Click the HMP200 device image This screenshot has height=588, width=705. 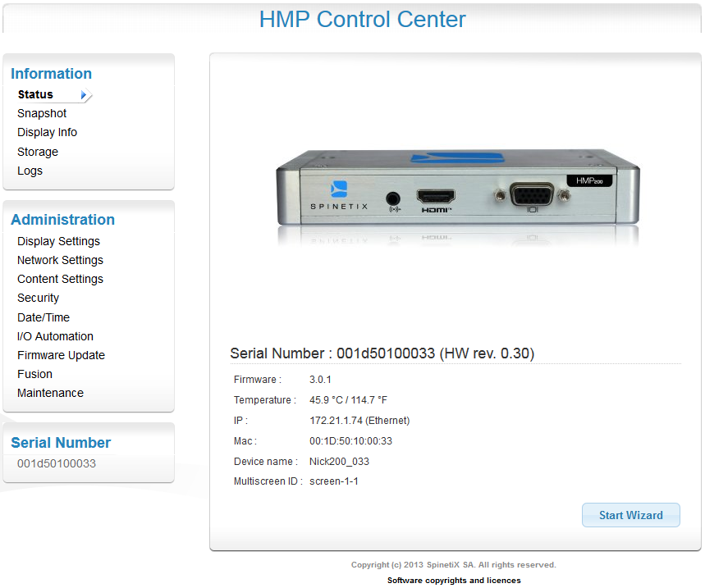pyautogui.click(x=458, y=197)
